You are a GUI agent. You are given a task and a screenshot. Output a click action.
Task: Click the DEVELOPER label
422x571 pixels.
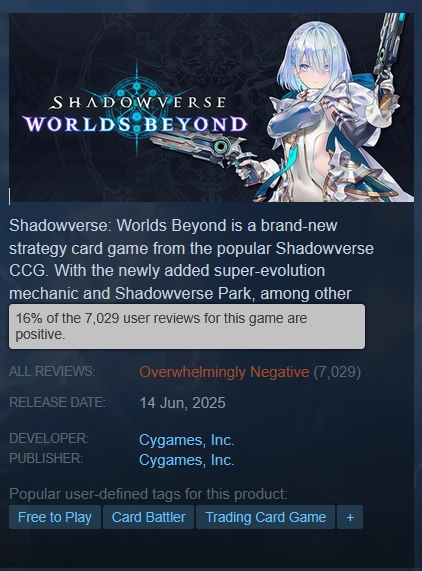tap(49, 438)
